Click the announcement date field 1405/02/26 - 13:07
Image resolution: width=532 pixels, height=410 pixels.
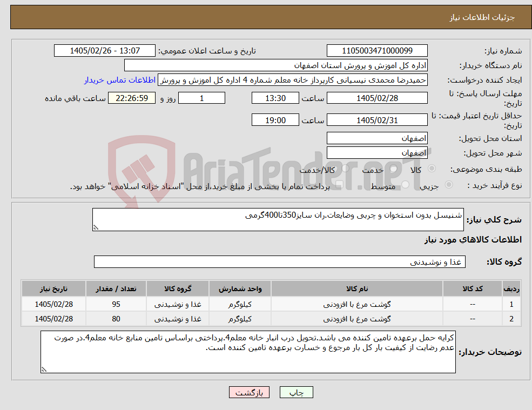(104, 51)
